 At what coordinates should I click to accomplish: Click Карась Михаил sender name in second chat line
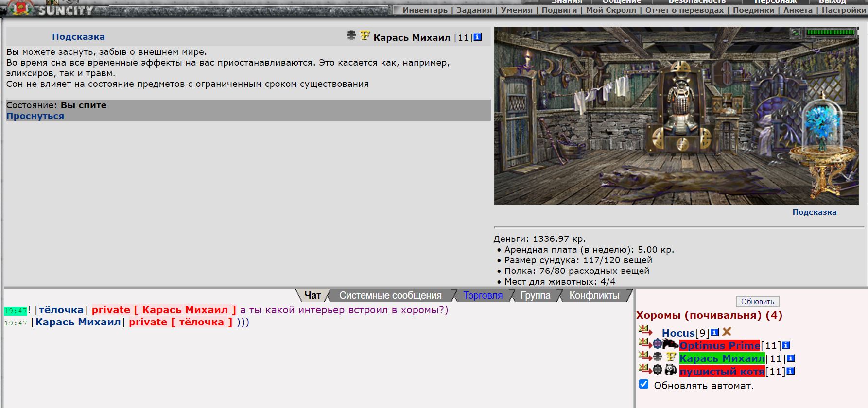point(78,322)
